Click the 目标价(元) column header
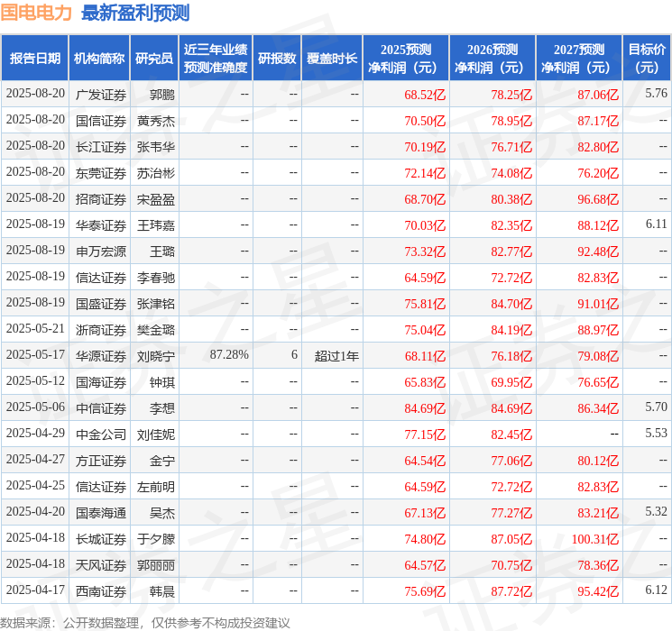 click(647, 59)
